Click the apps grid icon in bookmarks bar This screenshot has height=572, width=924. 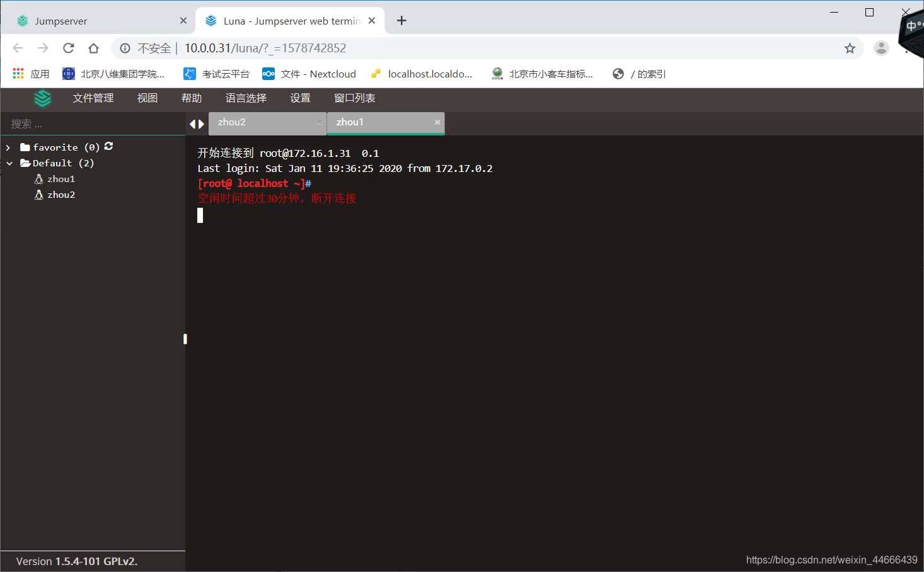pyautogui.click(x=18, y=74)
